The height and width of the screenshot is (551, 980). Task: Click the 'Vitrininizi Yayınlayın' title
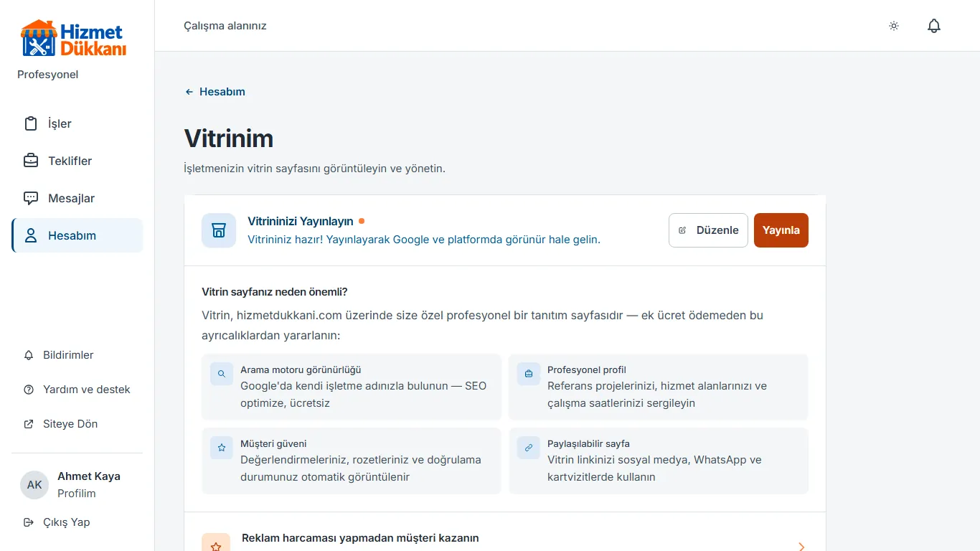click(301, 222)
